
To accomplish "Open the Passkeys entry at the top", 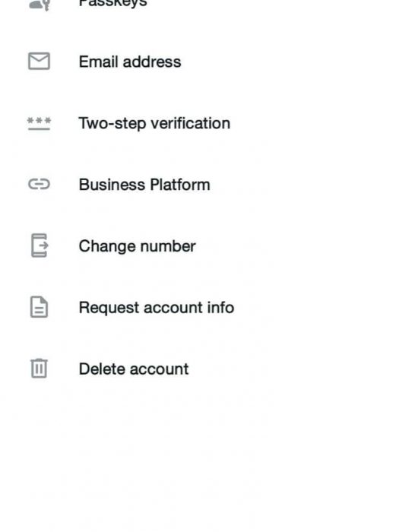I will coord(209,4).
